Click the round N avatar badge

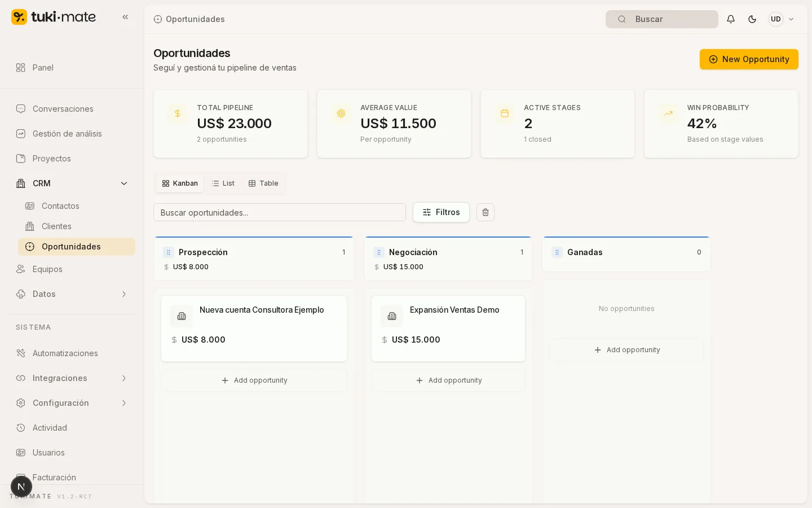[x=21, y=487]
